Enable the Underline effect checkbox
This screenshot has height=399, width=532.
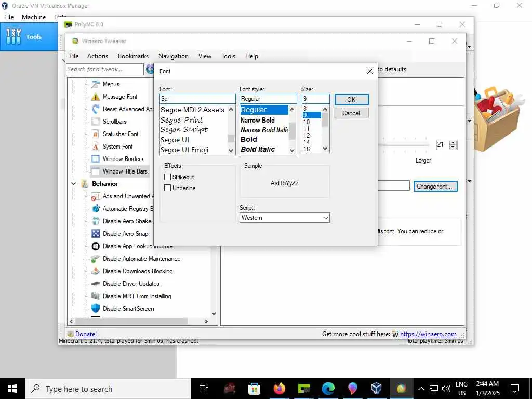click(167, 188)
